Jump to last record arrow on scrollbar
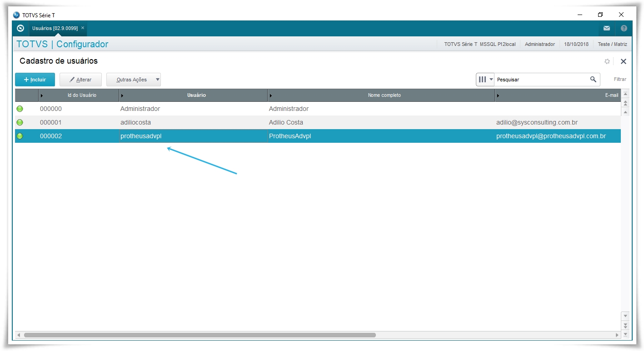The width and height of the screenshot is (644, 351). tap(625, 334)
